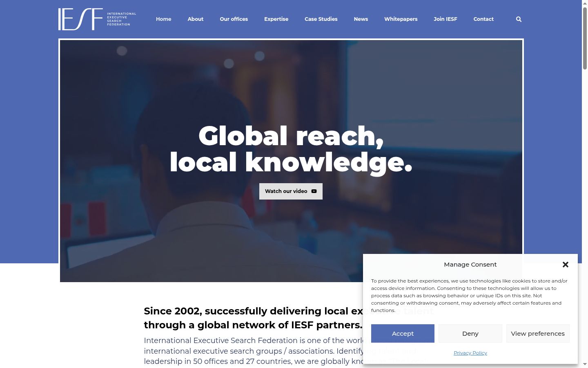Open the Whitepapers menu item
Screen dimensions: 588x368
click(x=401, y=19)
